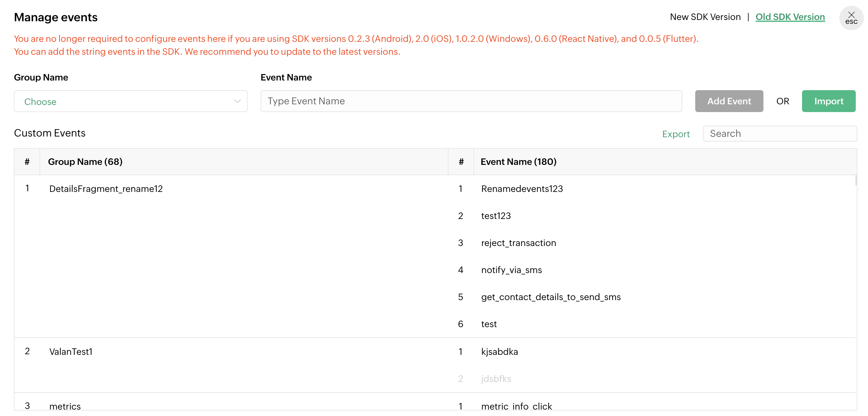Focus the Type Event Name field

471,101
